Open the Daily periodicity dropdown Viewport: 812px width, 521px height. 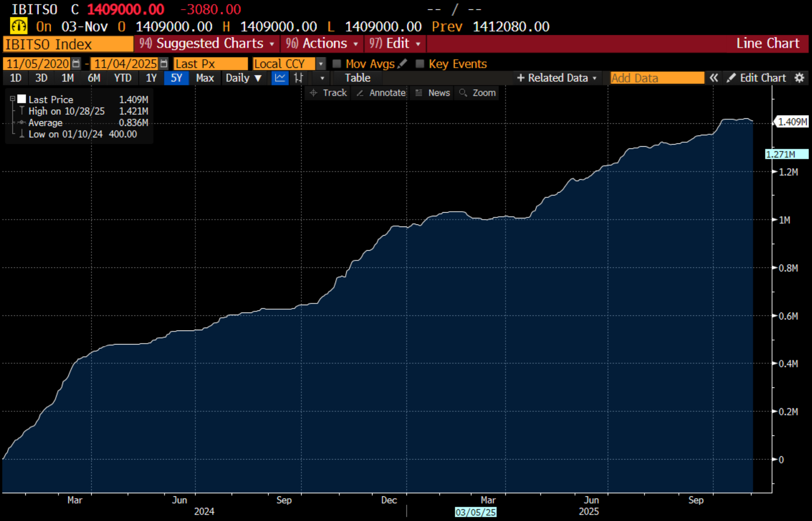[244, 78]
